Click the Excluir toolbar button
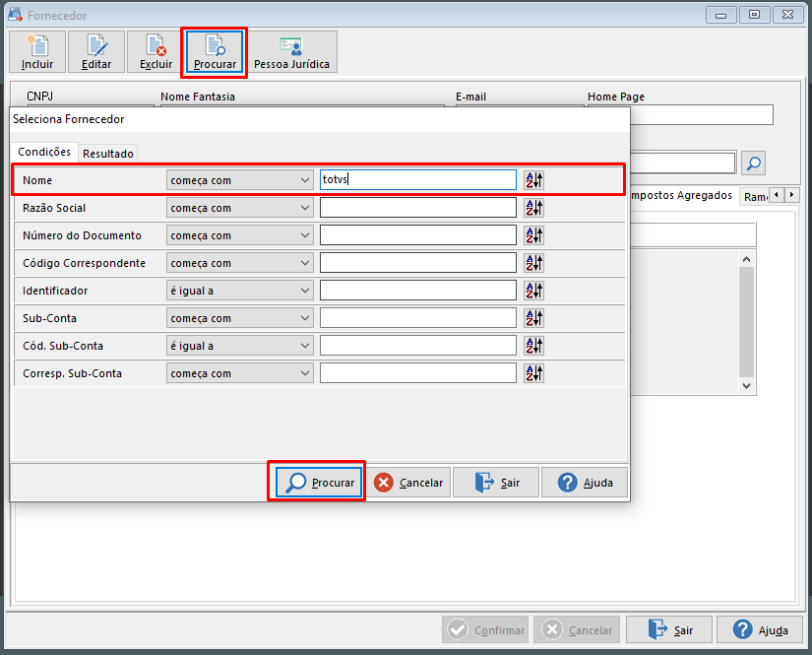Image resolution: width=812 pixels, height=655 pixels. point(156,52)
